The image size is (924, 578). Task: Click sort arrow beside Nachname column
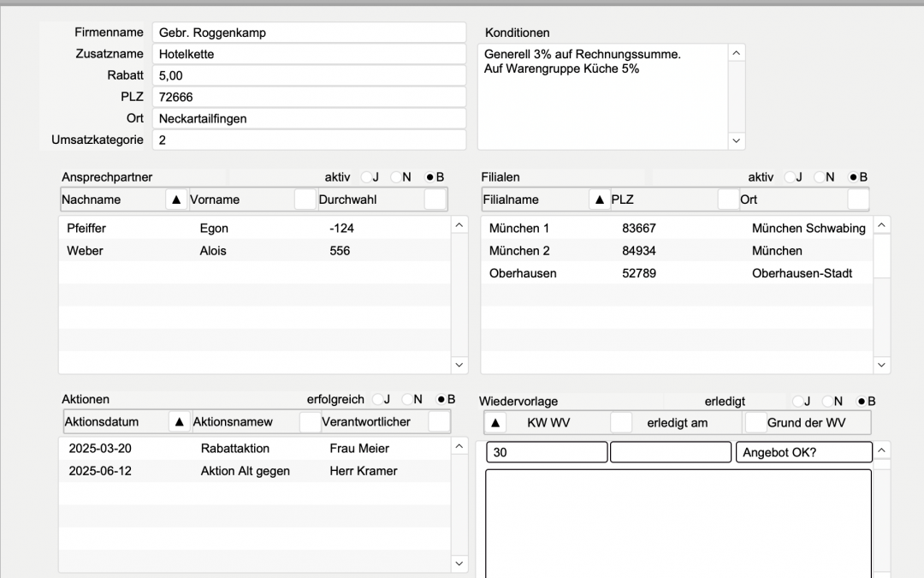pyautogui.click(x=176, y=200)
